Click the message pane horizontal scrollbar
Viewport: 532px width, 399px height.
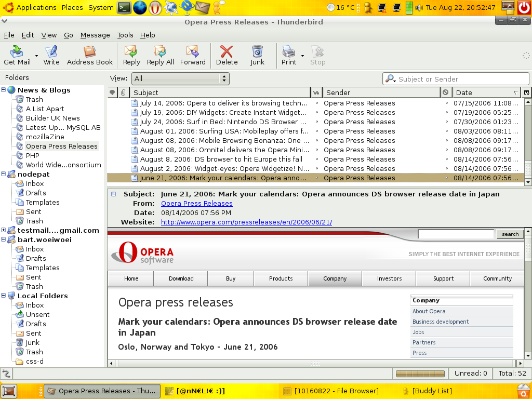pyautogui.click(x=315, y=363)
